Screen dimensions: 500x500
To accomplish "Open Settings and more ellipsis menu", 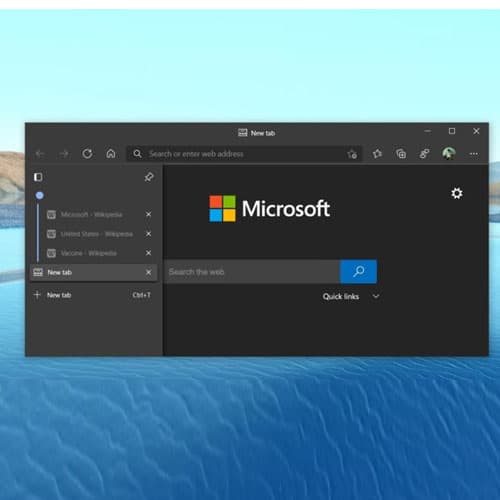I will tap(474, 154).
